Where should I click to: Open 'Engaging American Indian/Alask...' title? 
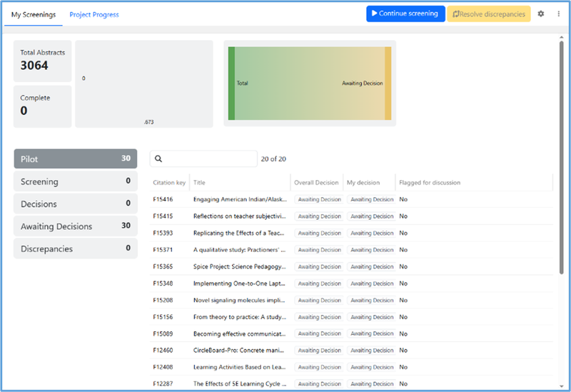(x=240, y=199)
